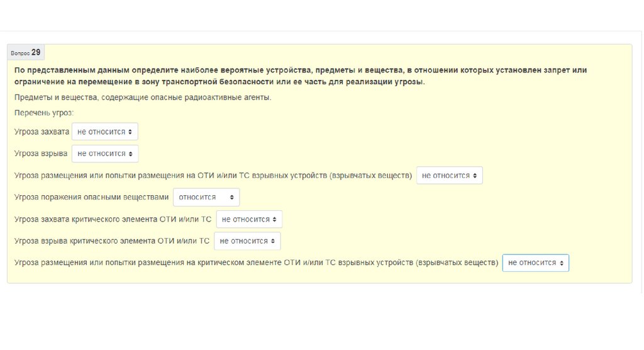Viewport: 644px width, 350px height.
Task: Click the 'Угроза взрыва критического элемента ОТИ и/или ТС' label
Action: pyautogui.click(x=112, y=241)
